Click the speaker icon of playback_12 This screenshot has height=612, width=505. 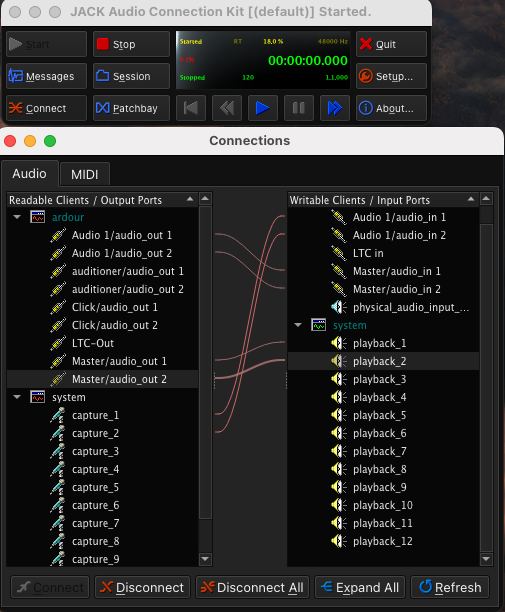(x=339, y=541)
